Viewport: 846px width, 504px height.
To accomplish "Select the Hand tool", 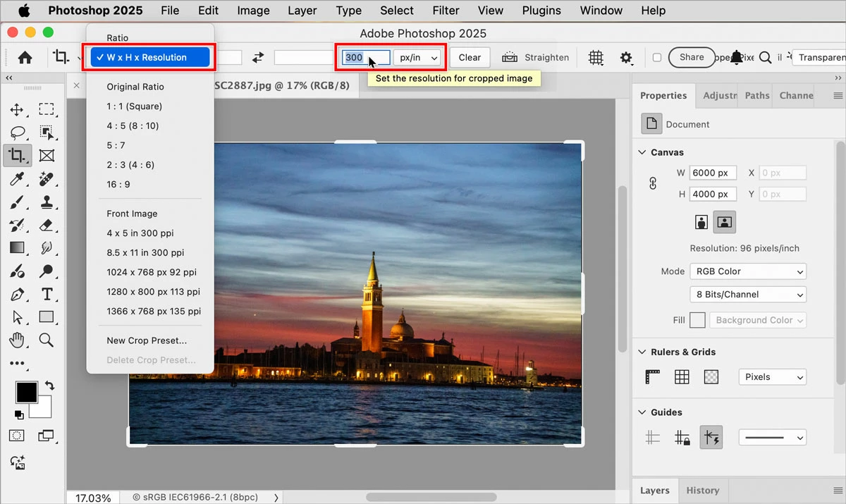I will [x=17, y=340].
